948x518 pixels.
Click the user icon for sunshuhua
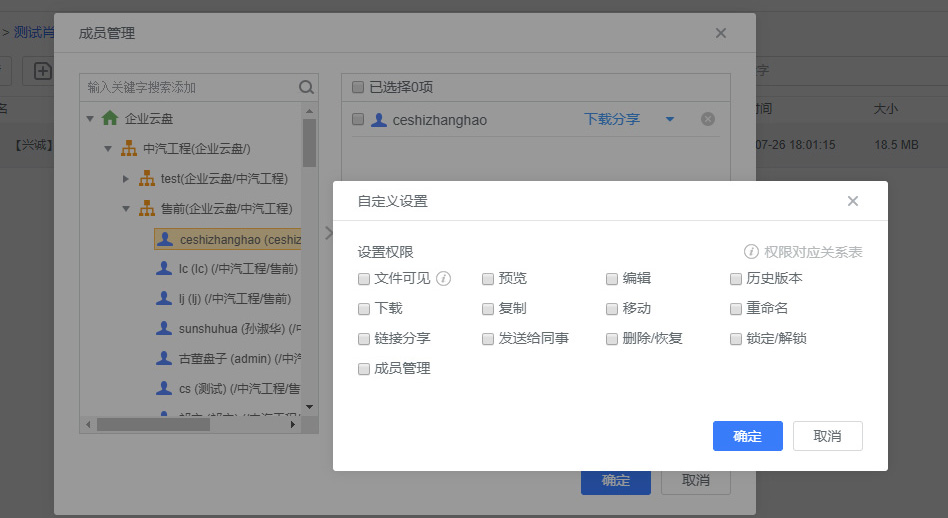[x=164, y=328]
